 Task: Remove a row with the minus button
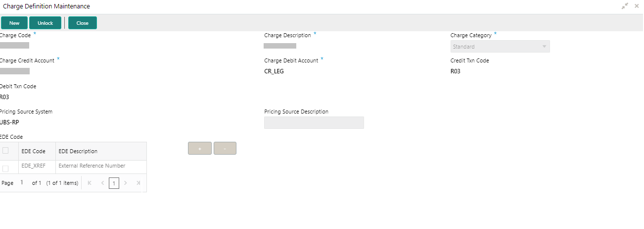click(x=225, y=148)
